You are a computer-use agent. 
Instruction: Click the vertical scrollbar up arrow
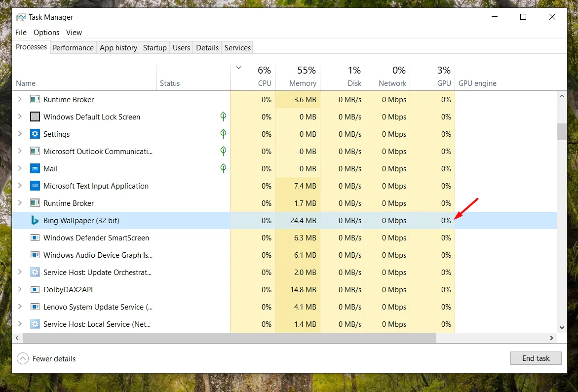point(562,96)
